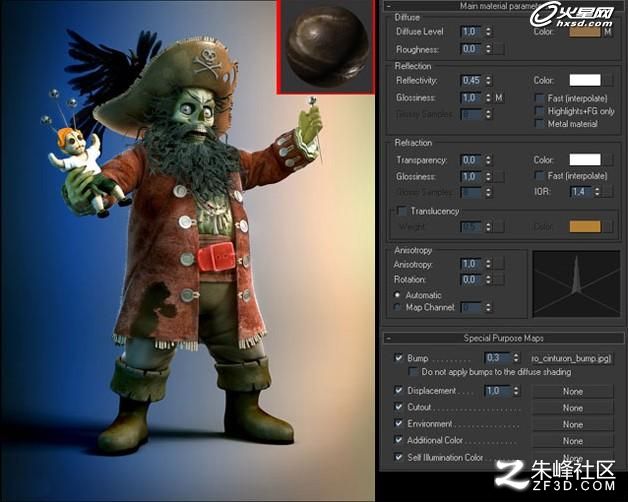Click the Transparency value field
The width and height of the screenshot is (628, 502).
(x=472, y=160)
